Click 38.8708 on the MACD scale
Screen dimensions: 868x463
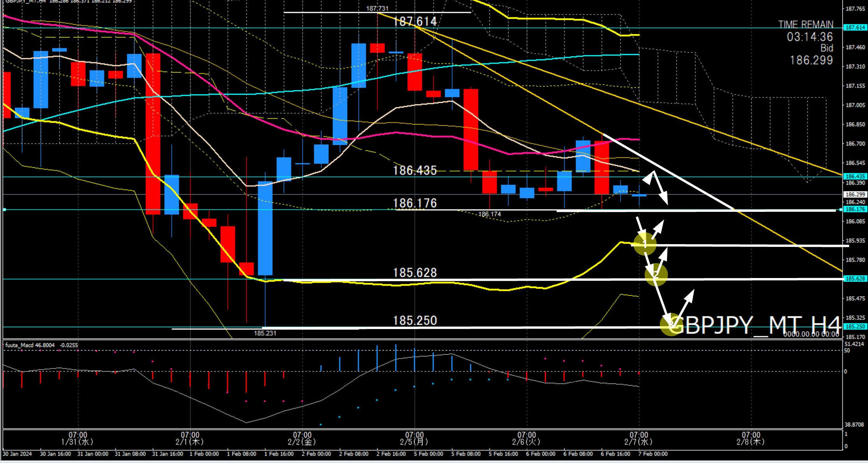pyautogui.click(x=854, y=425)
